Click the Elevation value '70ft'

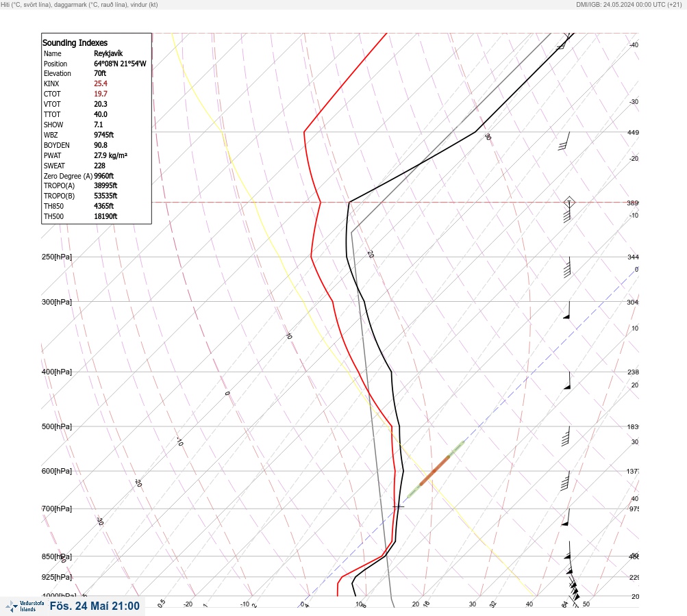pos(100,73)
